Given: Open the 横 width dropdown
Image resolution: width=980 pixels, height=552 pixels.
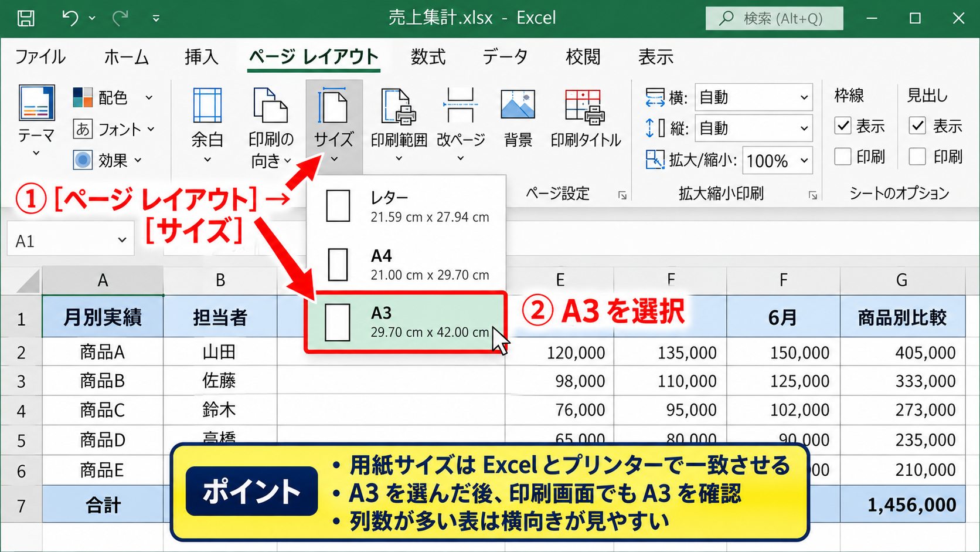Looking at the screenshot, I should 754,97.
